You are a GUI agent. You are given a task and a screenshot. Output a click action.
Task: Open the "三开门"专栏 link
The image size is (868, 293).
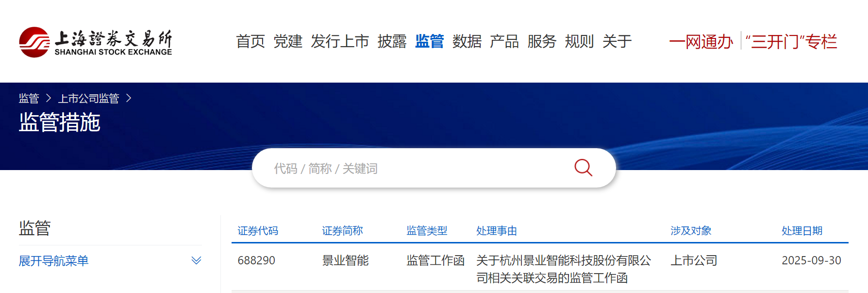tap(791, 42)
